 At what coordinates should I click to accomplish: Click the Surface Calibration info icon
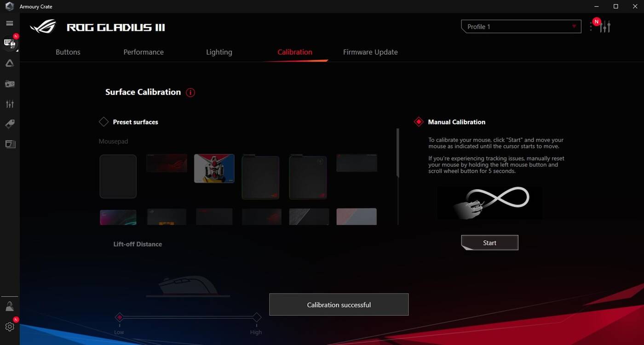[x=190, y=92]
